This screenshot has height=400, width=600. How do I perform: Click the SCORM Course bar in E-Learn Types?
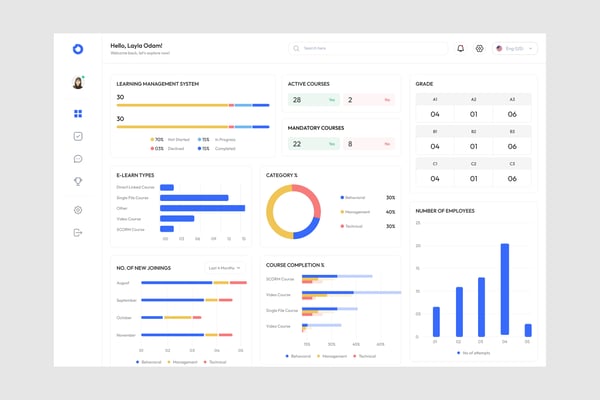[167, 229]
